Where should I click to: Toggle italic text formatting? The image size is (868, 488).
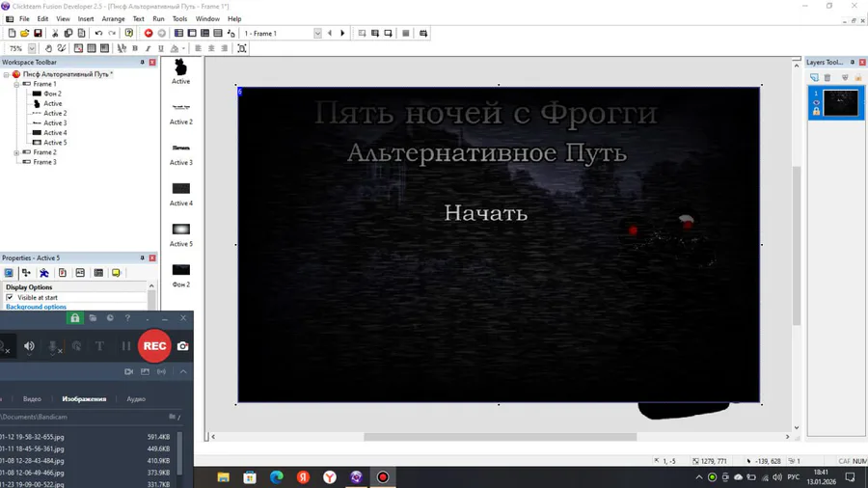(x=148, y=48)
